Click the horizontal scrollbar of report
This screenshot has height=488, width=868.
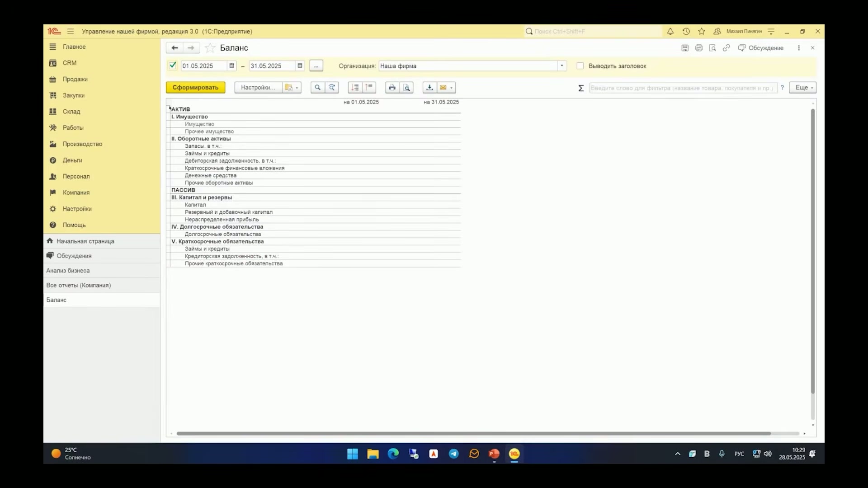(473, 433)
